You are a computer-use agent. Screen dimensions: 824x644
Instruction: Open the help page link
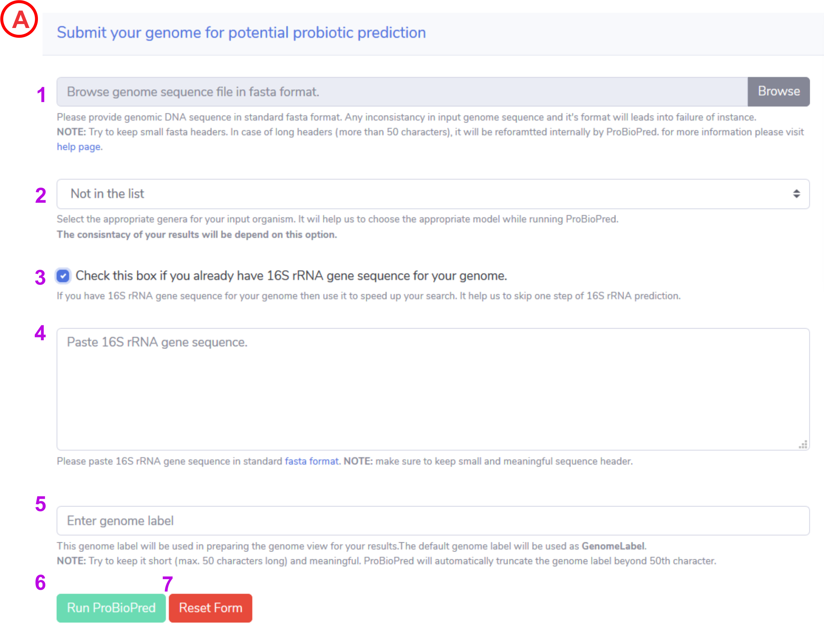pyautogui.click(x=79, y=147)
